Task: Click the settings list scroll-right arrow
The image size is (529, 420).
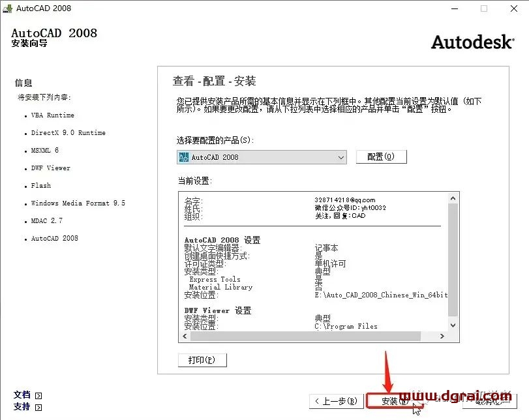Action: (443, 337)
